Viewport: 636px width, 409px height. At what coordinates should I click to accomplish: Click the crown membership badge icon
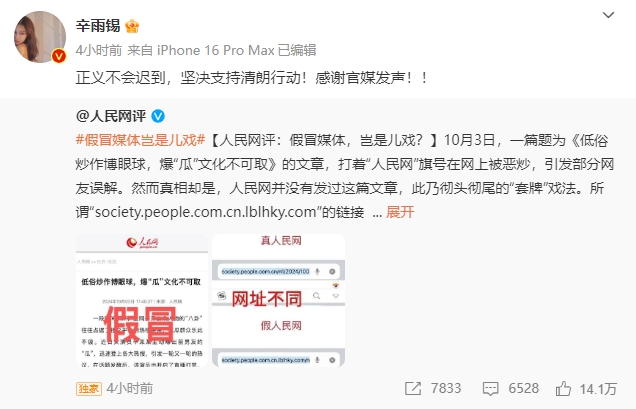132,26
